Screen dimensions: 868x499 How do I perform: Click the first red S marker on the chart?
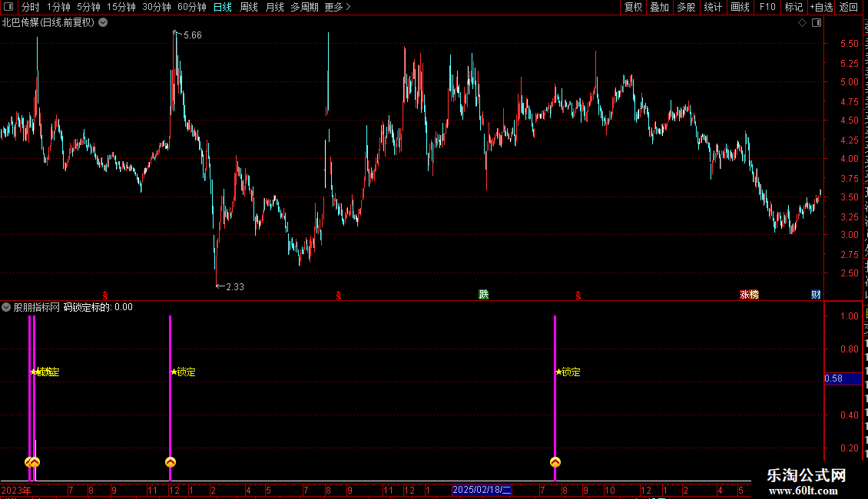click(105, 296)
